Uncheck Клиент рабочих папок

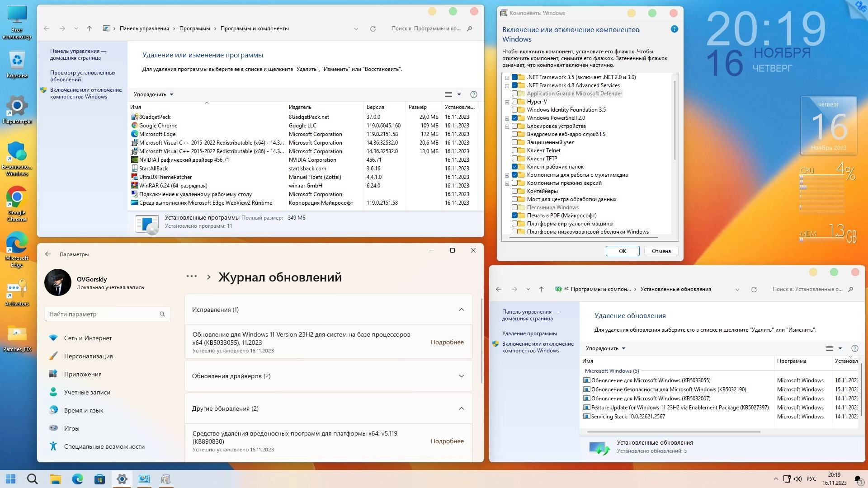(x=514, y=167)
